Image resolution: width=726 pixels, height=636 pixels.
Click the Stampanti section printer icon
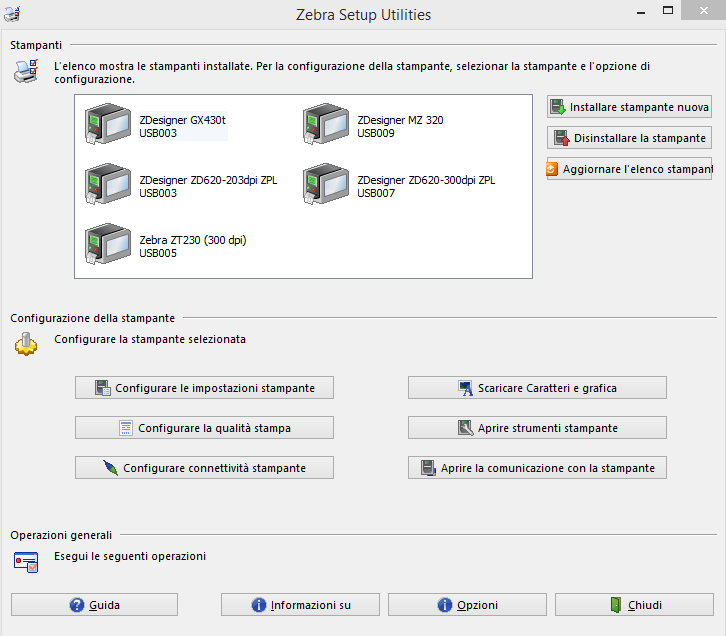coord(26,71)
